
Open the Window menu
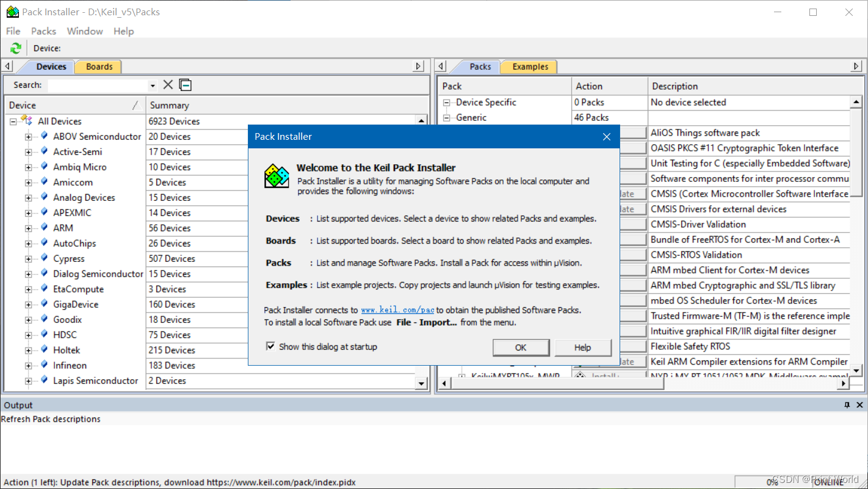[85, 31]
